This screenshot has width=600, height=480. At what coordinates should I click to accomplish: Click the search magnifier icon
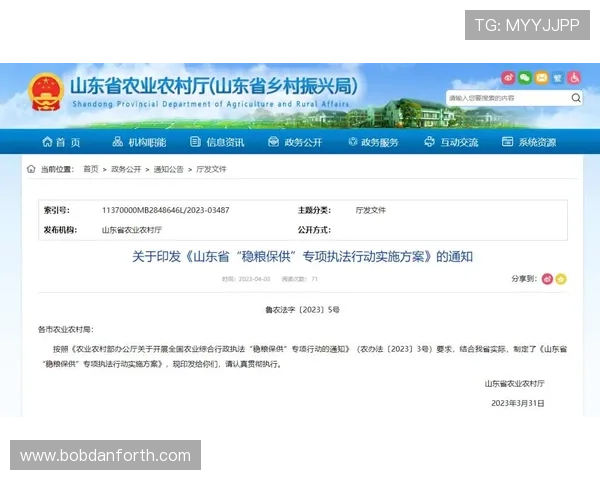(576, 98)
